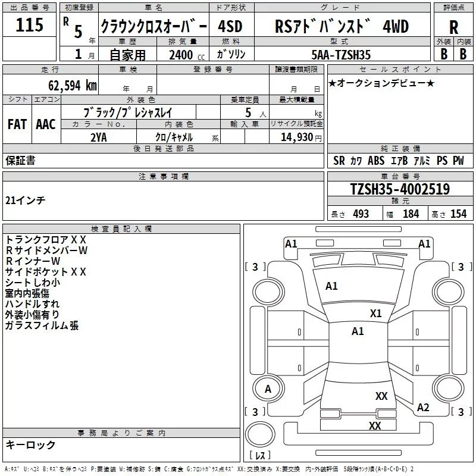Viewport: 476px width, 476px height.
Task: Click the recycle deposit value 14,930円
Action: (x=296, y=137)
